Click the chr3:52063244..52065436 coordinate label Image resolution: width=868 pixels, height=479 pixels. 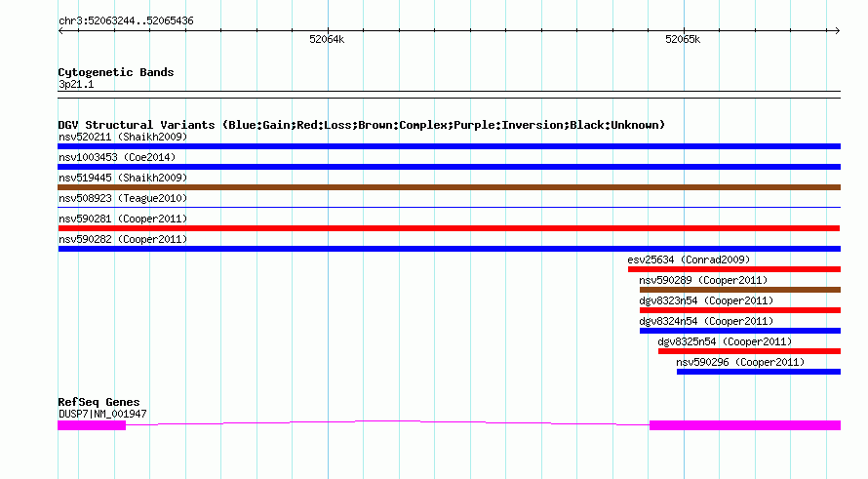pyautogui.click(x=126, y=20)
